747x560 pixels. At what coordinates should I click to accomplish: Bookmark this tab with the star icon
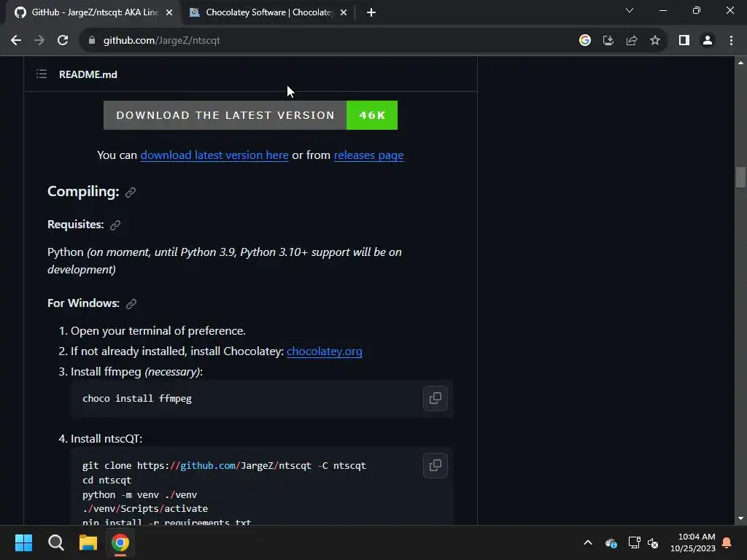coord(655,41)
